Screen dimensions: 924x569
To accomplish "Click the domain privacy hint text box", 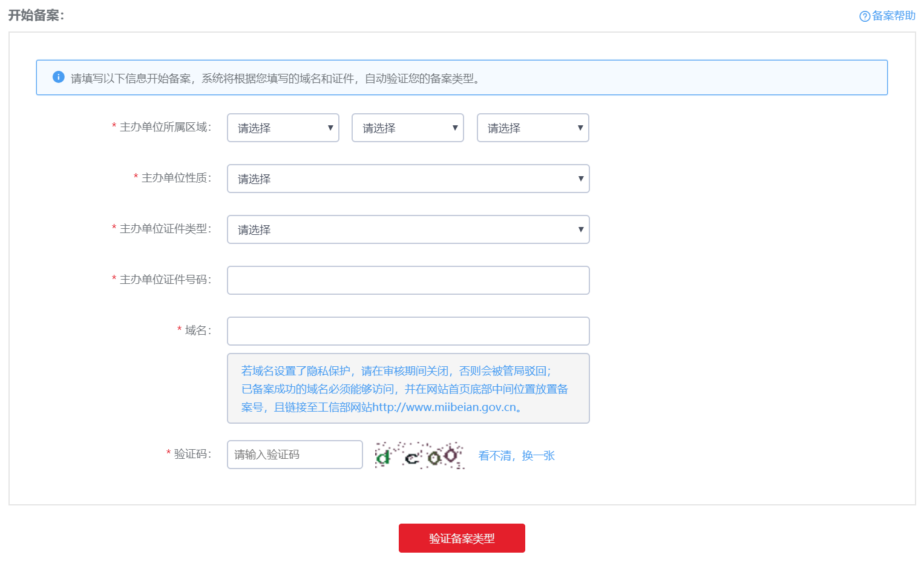I will click(408, 389).
